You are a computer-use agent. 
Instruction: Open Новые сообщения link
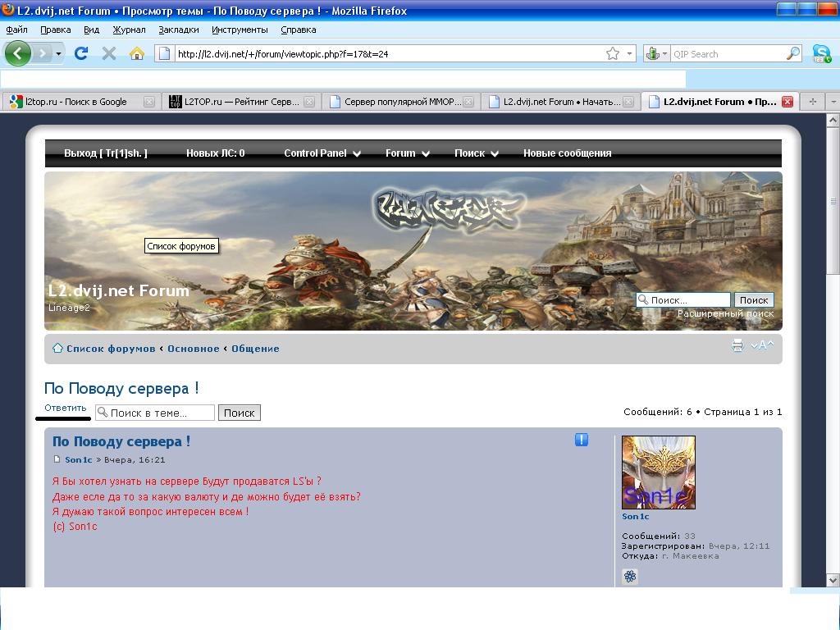568,153
